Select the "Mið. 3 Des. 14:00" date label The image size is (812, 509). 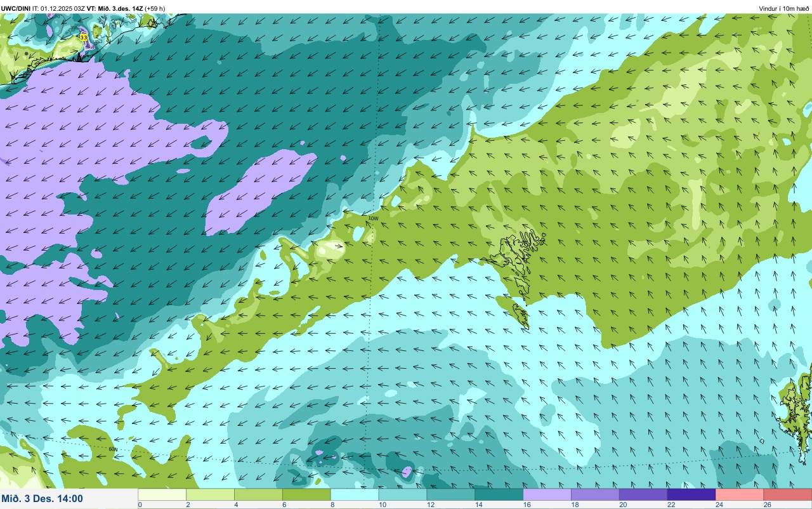point(42,498)
